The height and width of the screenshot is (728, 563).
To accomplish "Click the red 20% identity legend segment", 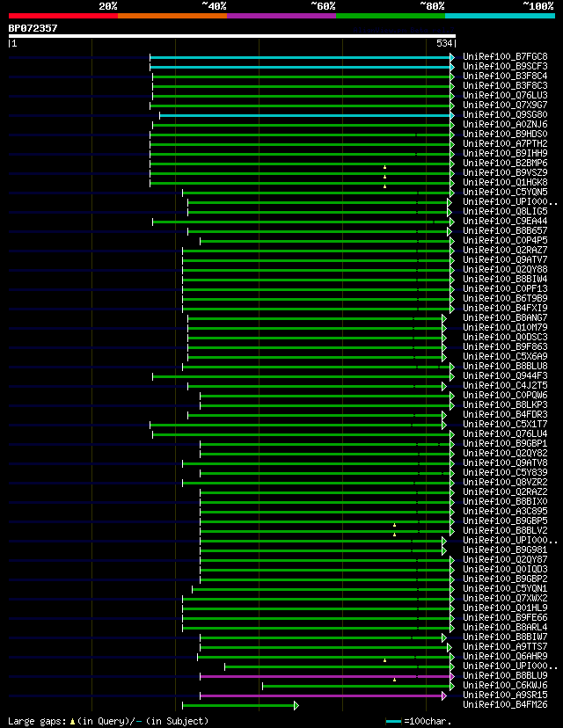I will (63, 16).
